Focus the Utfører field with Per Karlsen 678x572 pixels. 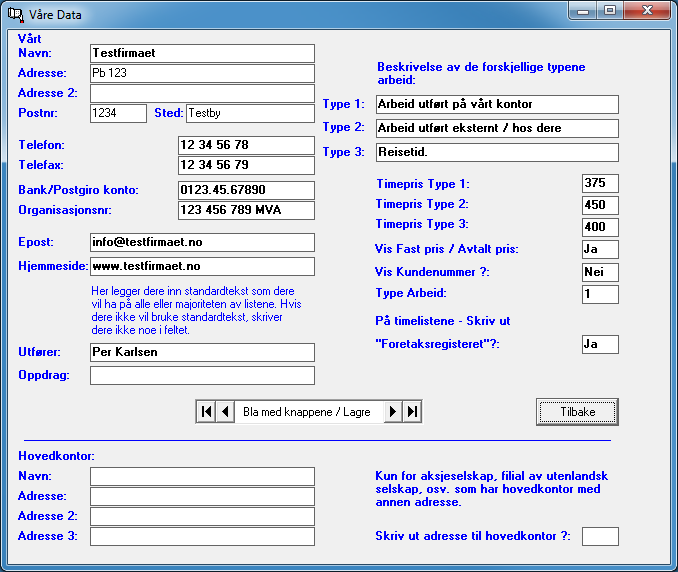pyautogui.click(x=202, y=352)
